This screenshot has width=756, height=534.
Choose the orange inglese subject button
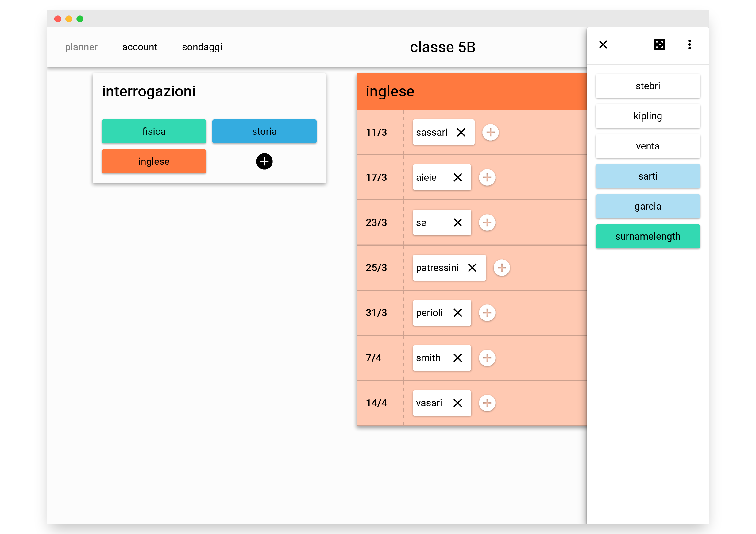pos(154,161)
